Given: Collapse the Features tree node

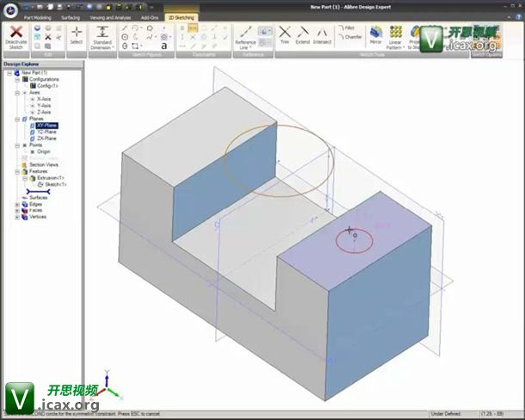Looking at the screenshot, I should coord(17,172).
